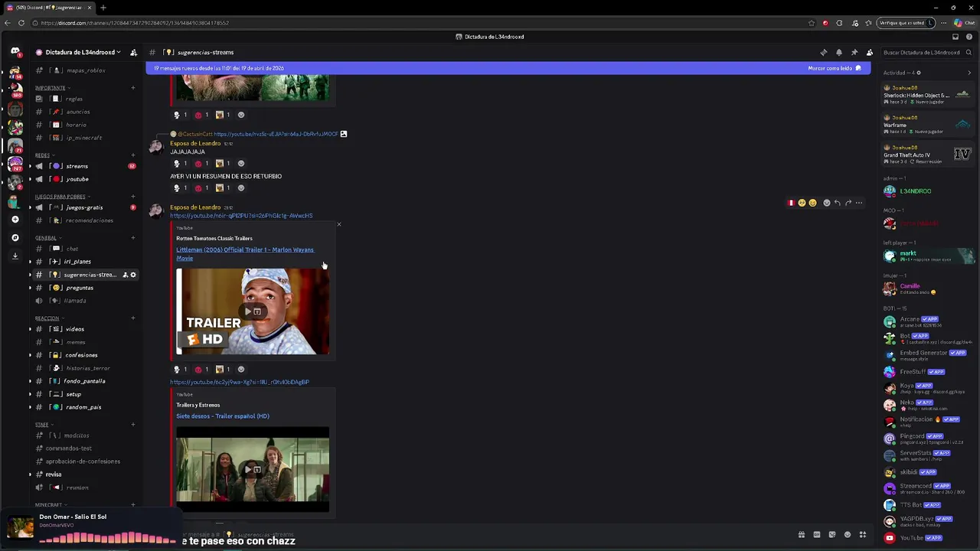This screenshot has height=551, width=980.
Task: Click the reply arrow on hovered message
Action: 837,203
